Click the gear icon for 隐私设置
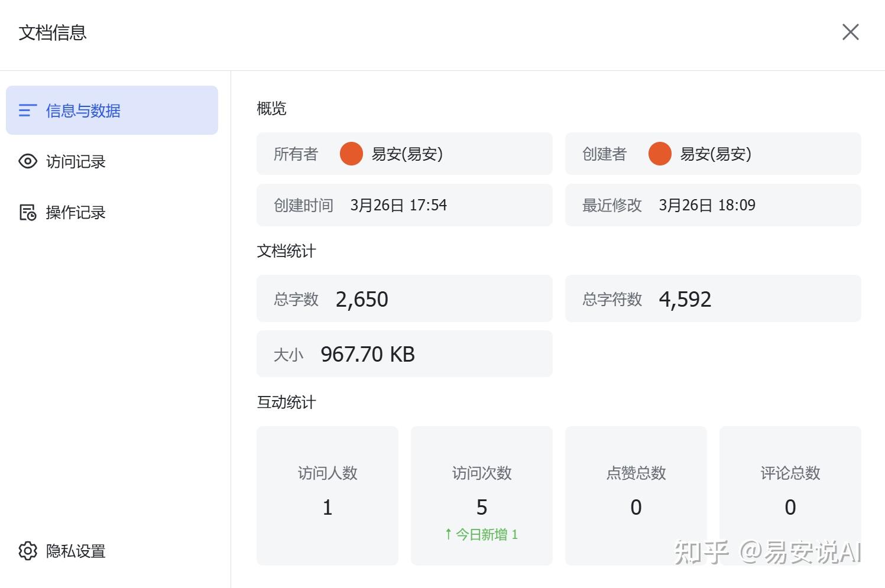Viewport: 885px width, 588px height. [28, 551]
